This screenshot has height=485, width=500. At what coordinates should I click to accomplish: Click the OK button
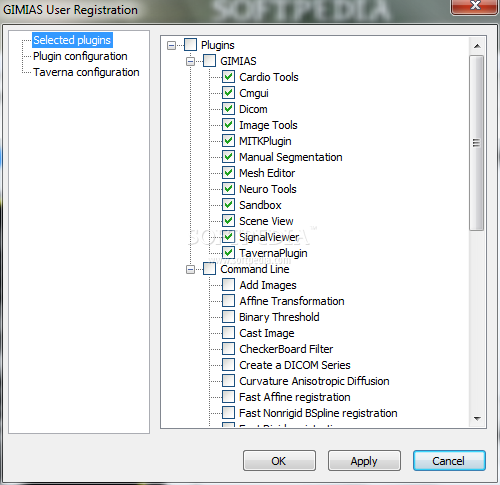tap(279, 461)
